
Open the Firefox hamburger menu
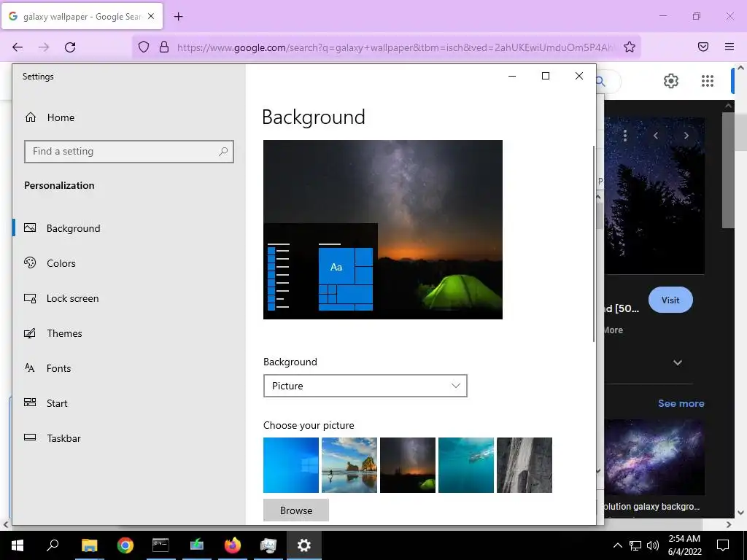point(729,47)
